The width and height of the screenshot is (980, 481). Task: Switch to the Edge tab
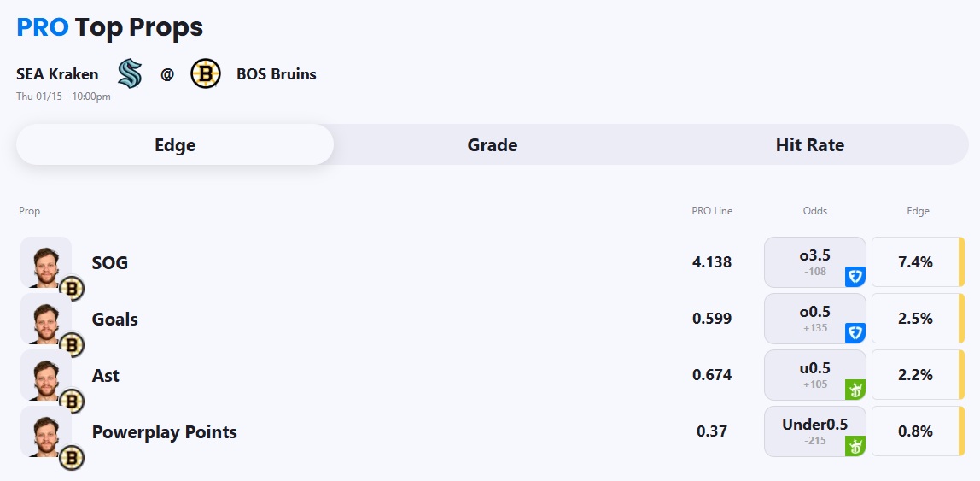tap(175, 145)
